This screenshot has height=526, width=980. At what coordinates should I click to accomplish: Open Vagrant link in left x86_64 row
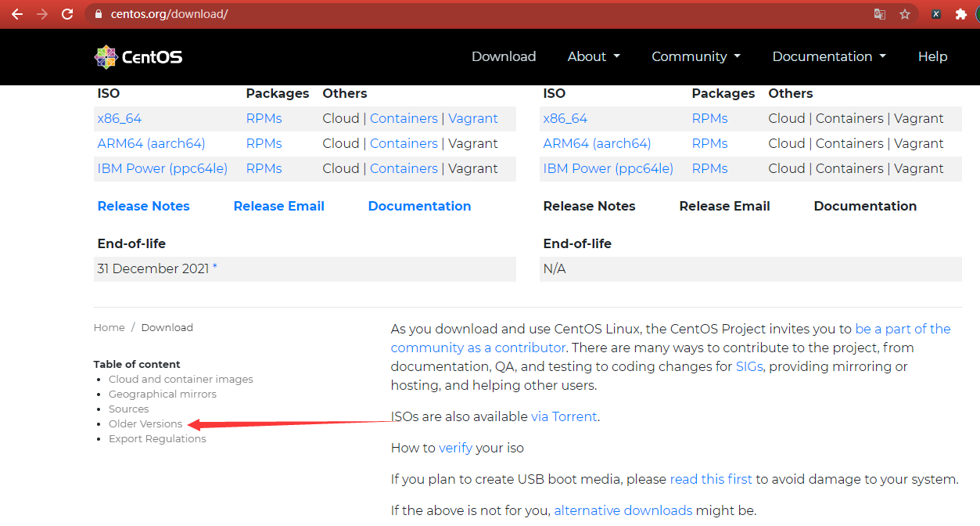pyautogui.click(x=473, y=118)
